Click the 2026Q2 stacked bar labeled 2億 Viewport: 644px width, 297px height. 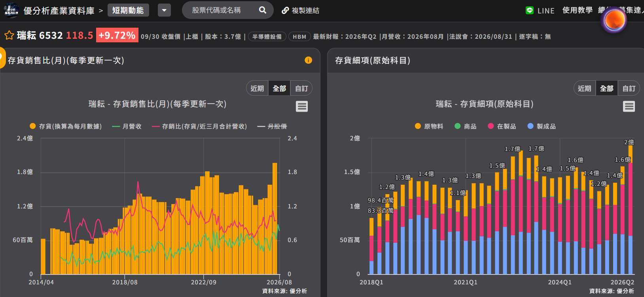(x=631, y=210)
